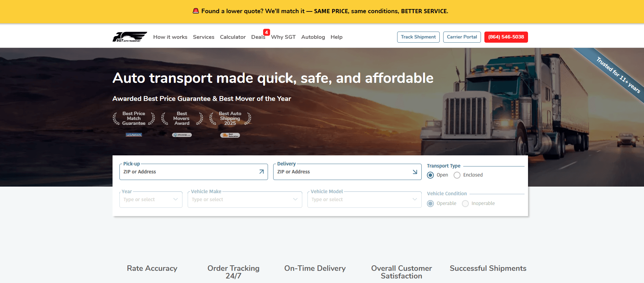644x283 pixels.
Task: Click the move.org award logo
Action: 182,135
